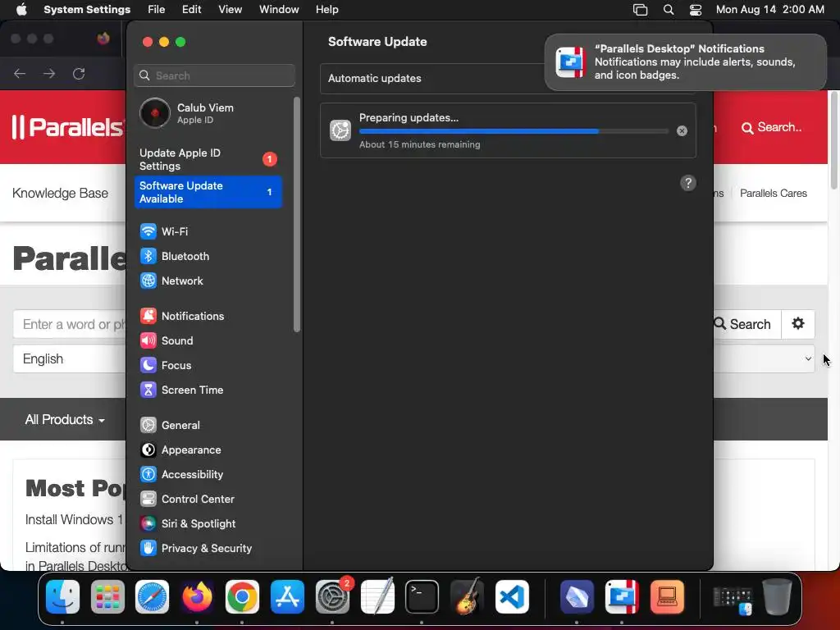Go forward in the browser window

(49, 74)
